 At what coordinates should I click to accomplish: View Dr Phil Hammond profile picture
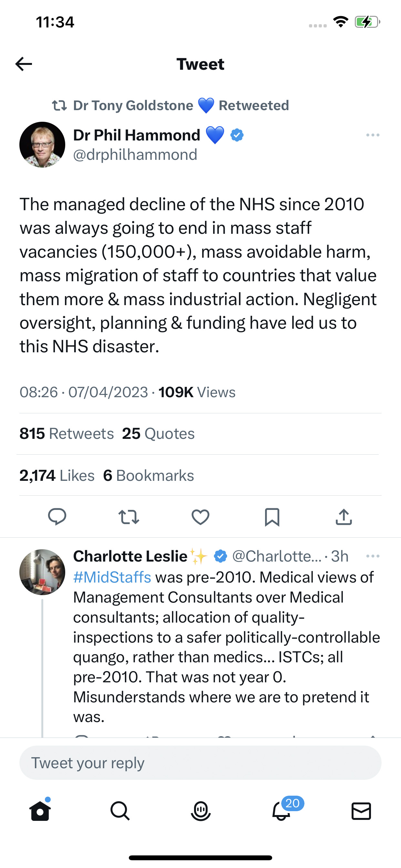coord(42,145)
